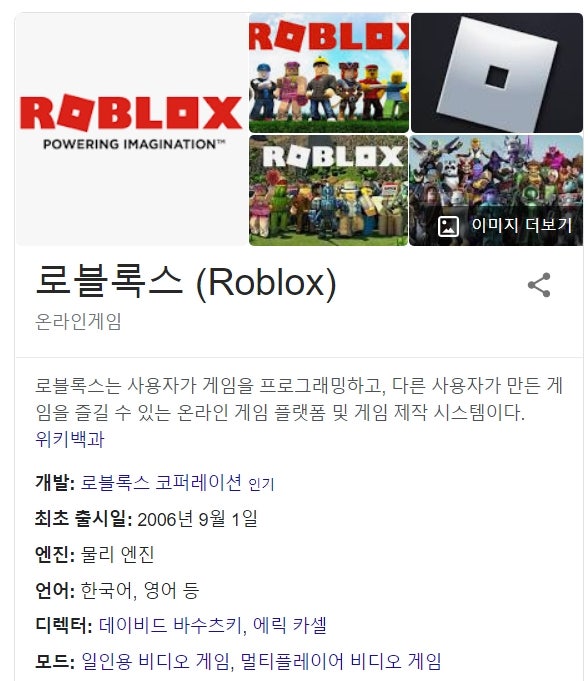Open the 로블록스 코퍼레이션 developer link
588x681 pixels.
click(x=161, y=483)
